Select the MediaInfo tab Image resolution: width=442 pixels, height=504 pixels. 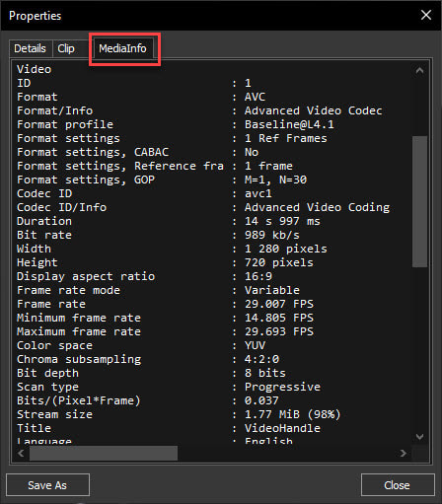point(123,48)
